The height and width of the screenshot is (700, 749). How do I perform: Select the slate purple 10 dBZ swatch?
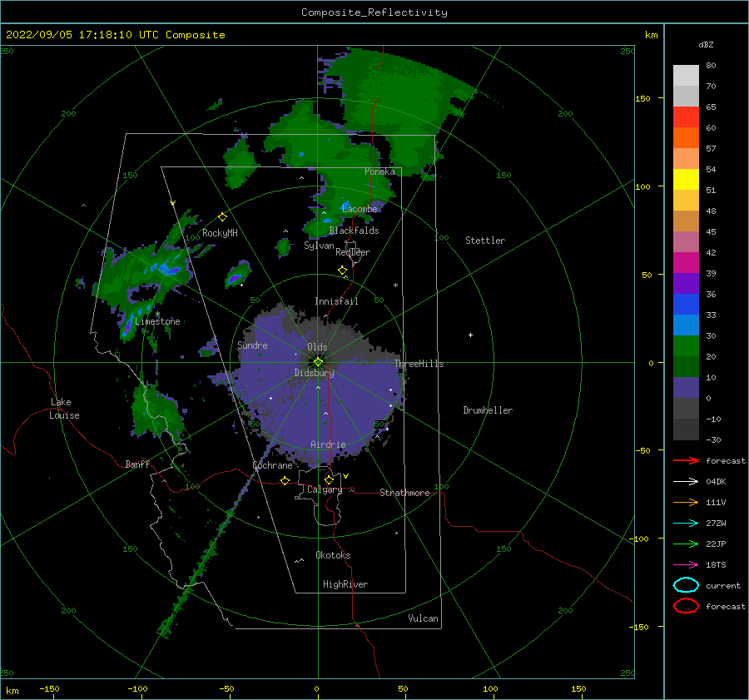click(x=686, y=387)
